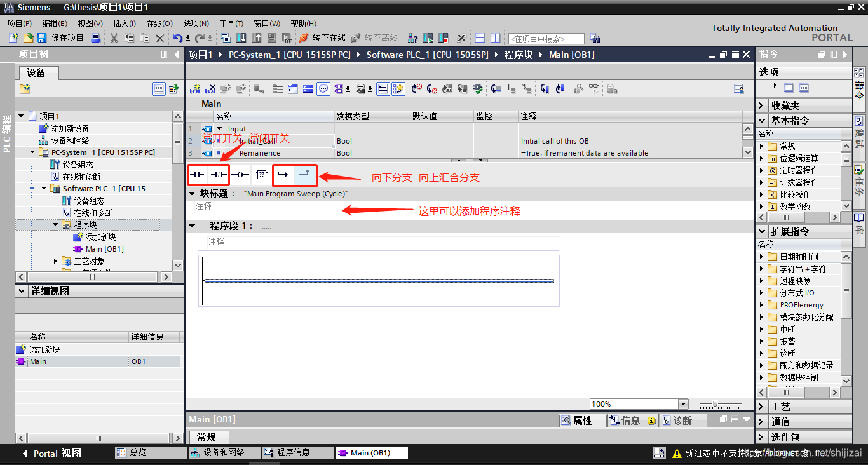This screenshot has height=465, width=868.
Task: Click the open project icon
Action: coord(27,38)
